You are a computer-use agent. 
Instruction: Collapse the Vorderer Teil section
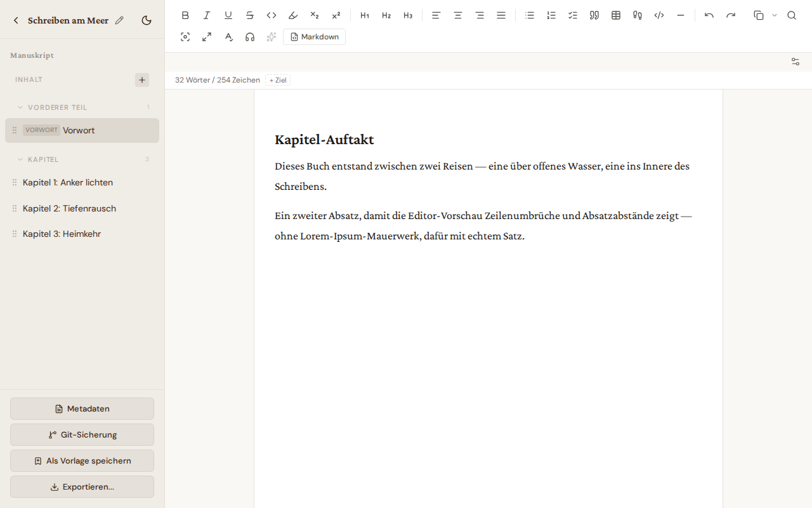coord(20,107)
